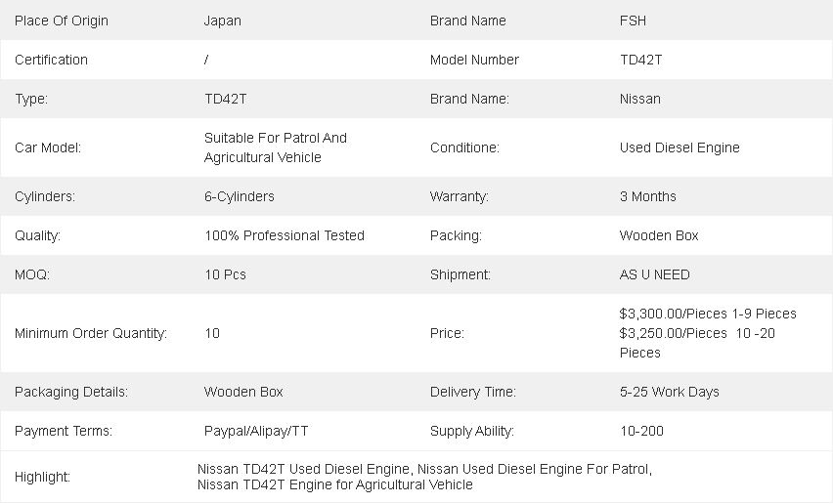
Task: Click Nissan TD42T Engine for Agricultural Vehicle
Action: tap(334, 484)
